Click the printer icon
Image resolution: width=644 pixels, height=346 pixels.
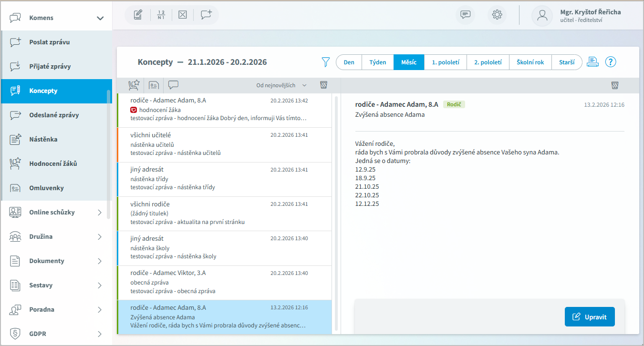click(x=592, y=62)
